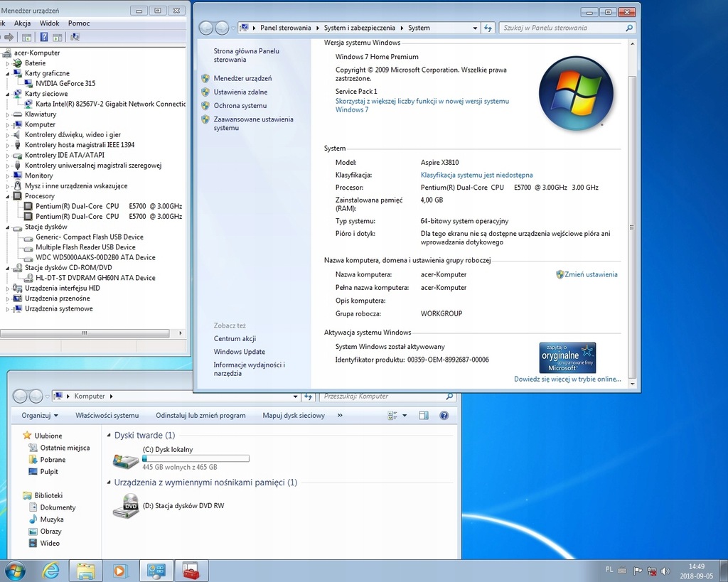The height and width of the screenshot is (582, 728).
Task: Click the genuine Microsoft software badge
Action: click(567, 357)
